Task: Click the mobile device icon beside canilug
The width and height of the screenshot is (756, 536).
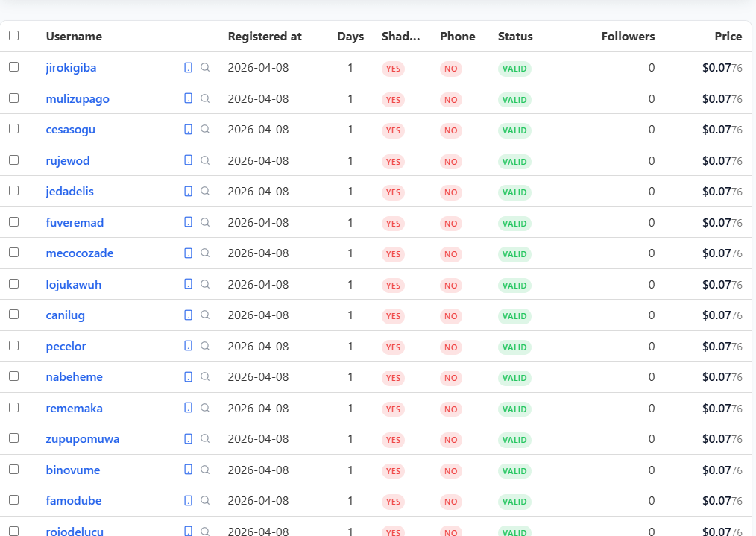Action: pyautogui.click(x=188, y=315)
